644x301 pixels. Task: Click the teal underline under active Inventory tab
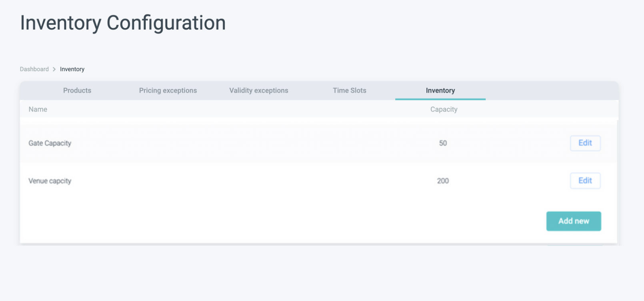click(x=440, y=99)
